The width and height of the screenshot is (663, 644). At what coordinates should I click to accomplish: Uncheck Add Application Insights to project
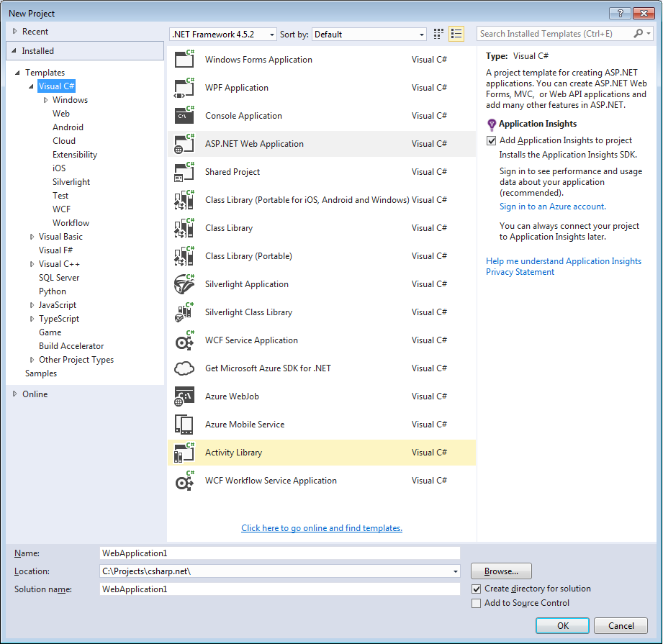pyautogui.click(x=492, y=140)
